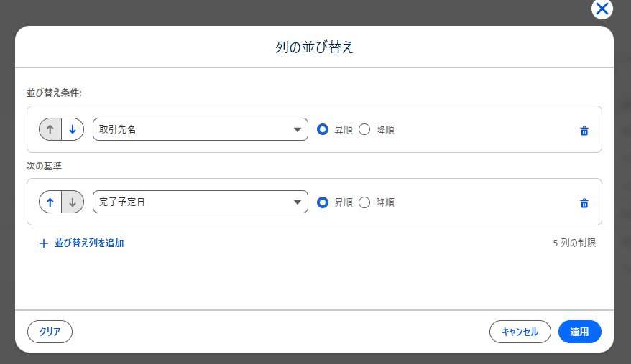631x364 pixels.
Task: Choose 降順 for the 完了予定日 row
Action: [x=364, y=202]
